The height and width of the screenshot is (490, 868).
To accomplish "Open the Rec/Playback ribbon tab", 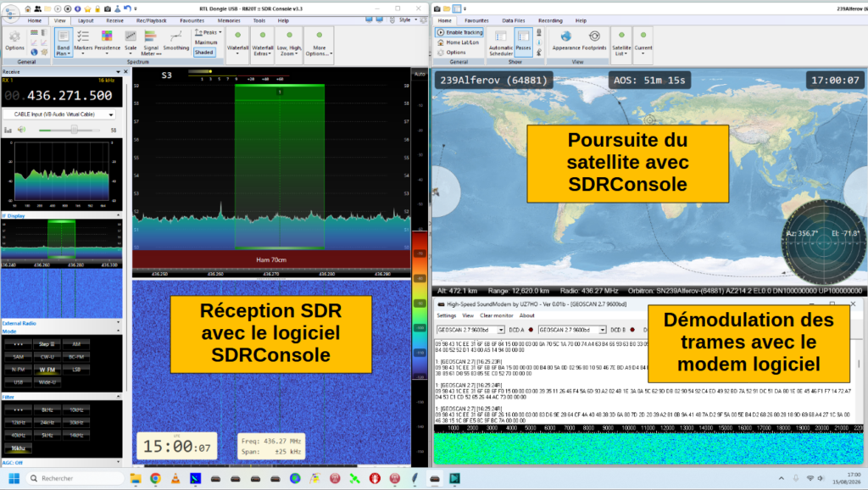I will (x=151, y=20).
